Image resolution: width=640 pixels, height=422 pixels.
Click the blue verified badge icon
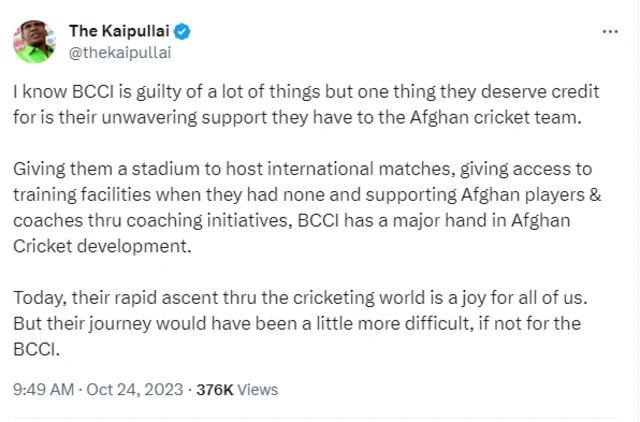183,31
